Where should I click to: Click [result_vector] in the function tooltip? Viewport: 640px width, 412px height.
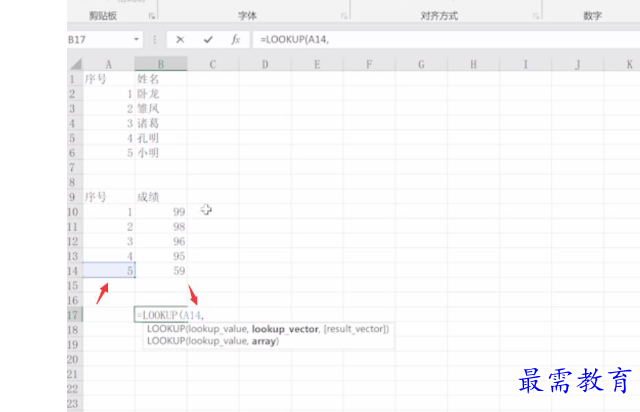[x=354, y=329]
